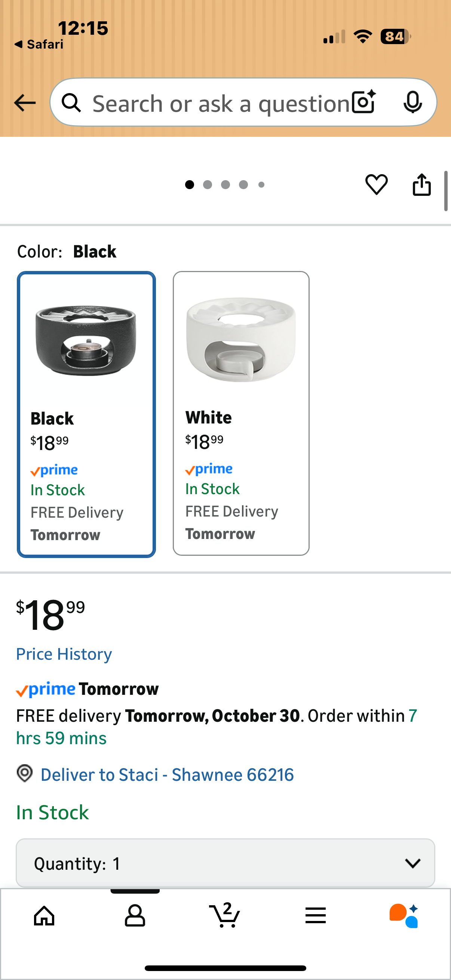This screenshot has width=451, height=980.
Task: Tap the delivery location pin icon
Action: pyautogui.click(x=25, y=773)
